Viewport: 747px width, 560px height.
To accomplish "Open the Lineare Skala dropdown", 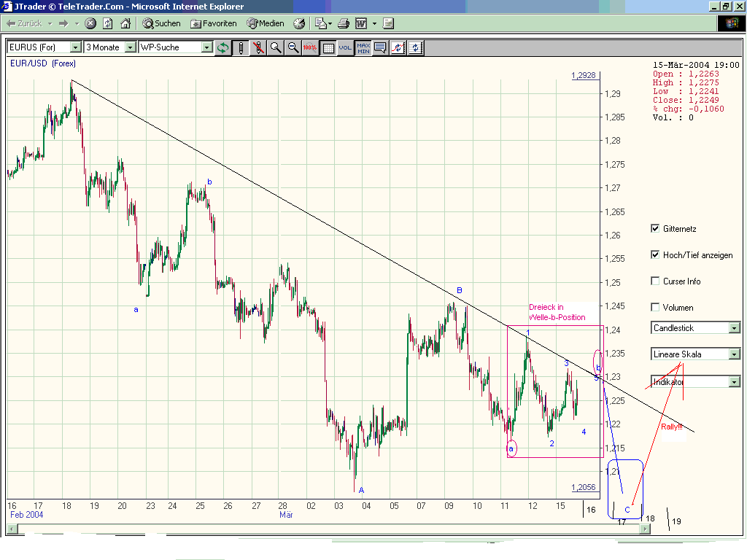I will tap(695, 354).
